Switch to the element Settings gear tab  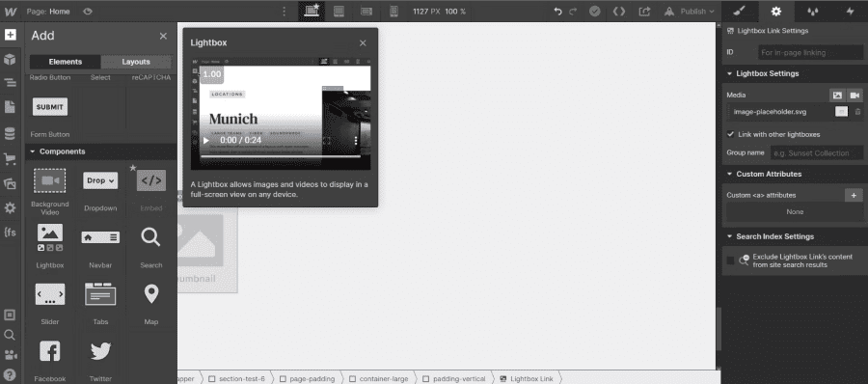coord(776,11)
